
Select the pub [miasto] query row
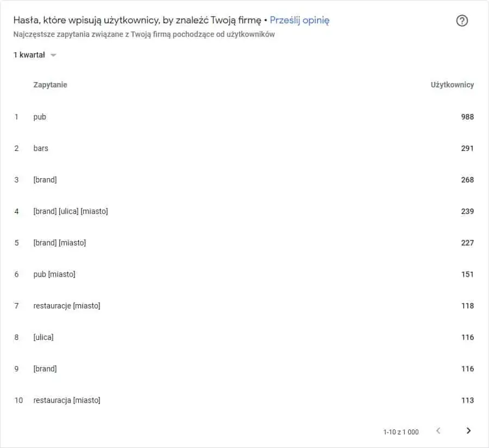pos(244,274)
